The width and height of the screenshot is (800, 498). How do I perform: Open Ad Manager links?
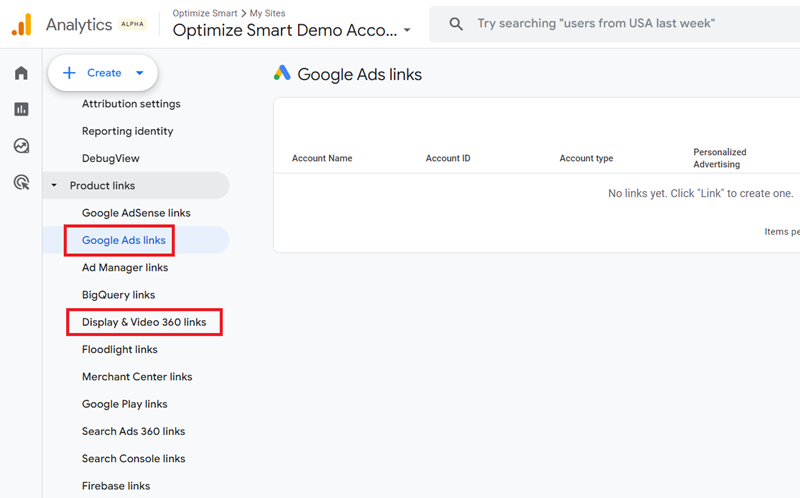[x=125, y=267]
